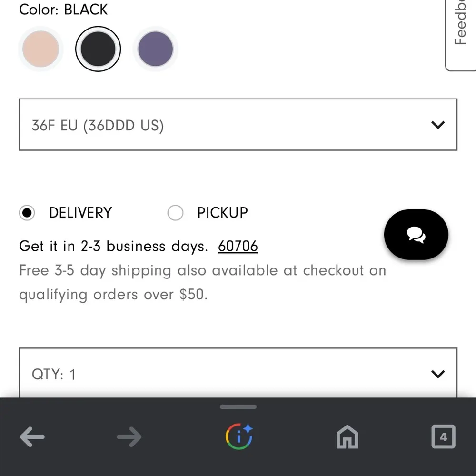
Task: Go to the browser home page
Action: (x=347, y=436)
